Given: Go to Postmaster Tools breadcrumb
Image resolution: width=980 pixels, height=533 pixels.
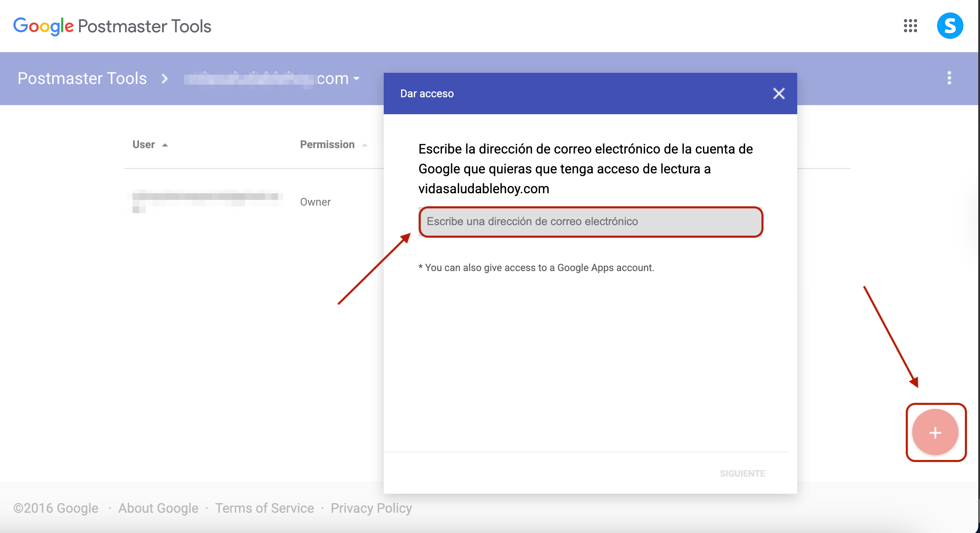Looking at the screenshot, I should pos(82,78).
